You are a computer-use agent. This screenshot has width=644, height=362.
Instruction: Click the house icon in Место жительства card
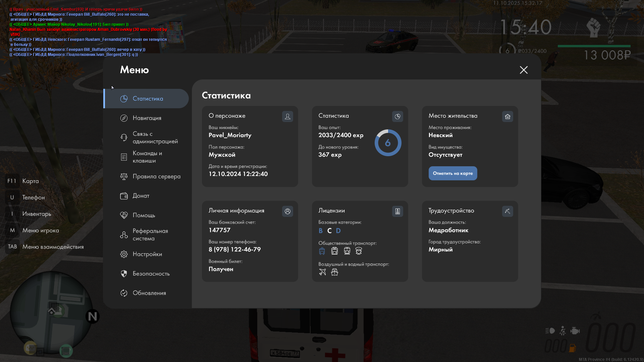(507, 116)
